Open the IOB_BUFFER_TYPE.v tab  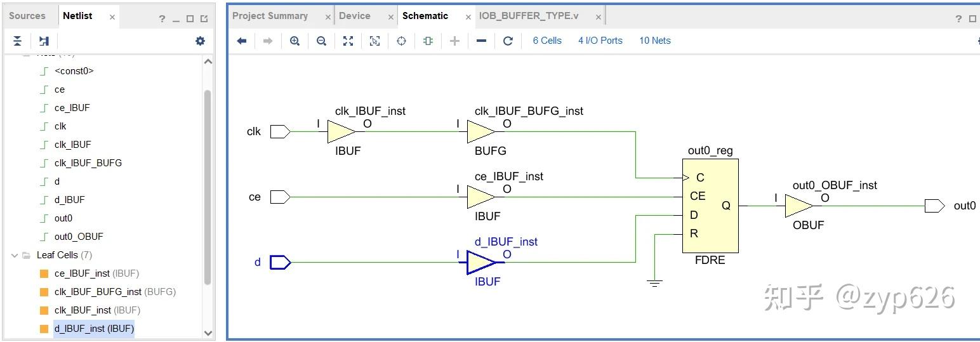pos(528,16)
